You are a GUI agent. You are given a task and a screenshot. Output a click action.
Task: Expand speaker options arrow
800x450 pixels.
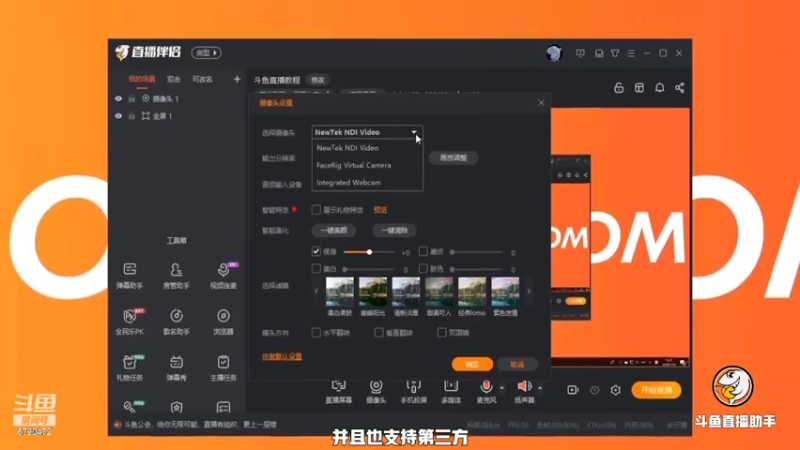point(540,388)
